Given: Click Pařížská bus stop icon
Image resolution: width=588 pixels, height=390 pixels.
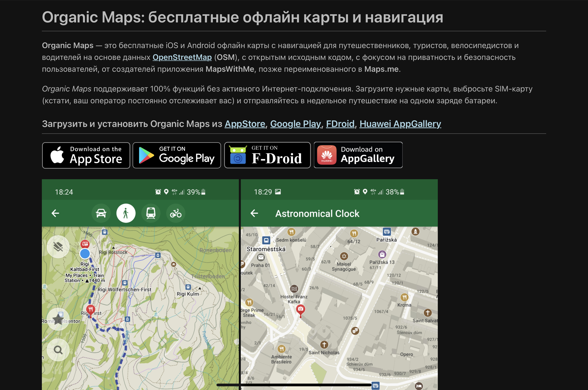Looking at the screenshot, I should [x=387, y=231].
